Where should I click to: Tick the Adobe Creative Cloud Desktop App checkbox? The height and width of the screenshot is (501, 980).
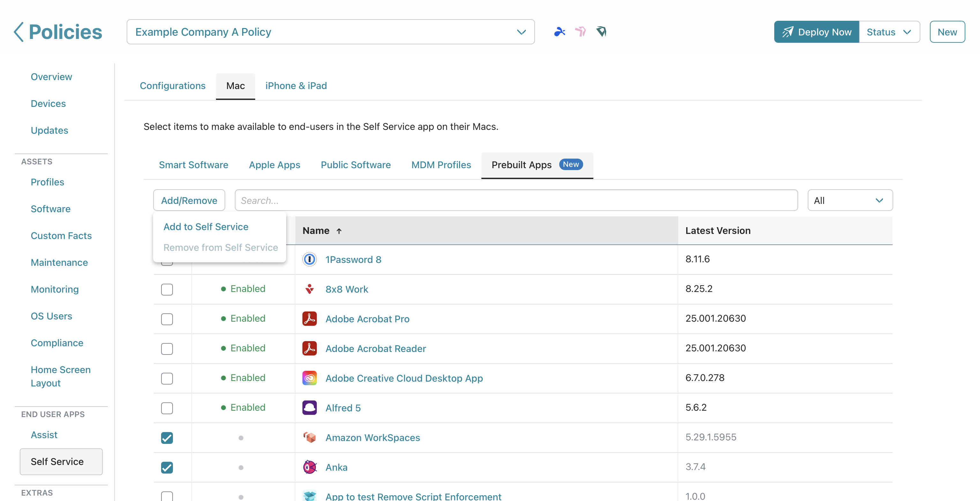coord(167,378)
